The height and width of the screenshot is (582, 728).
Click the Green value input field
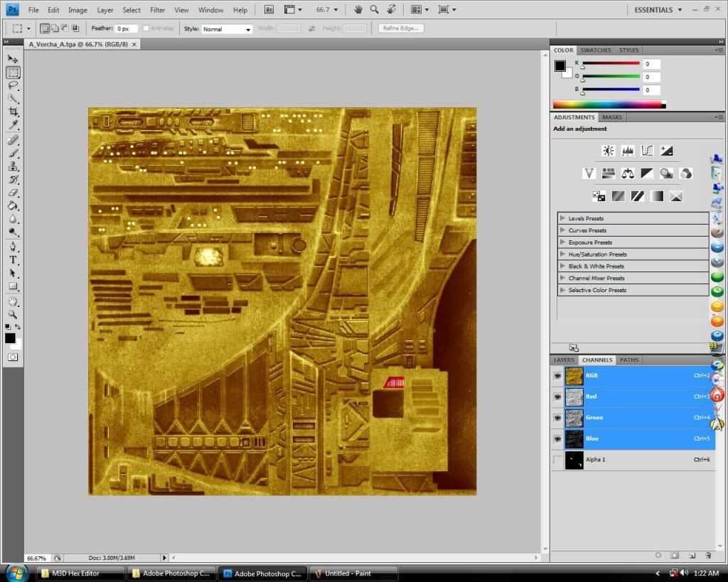tap(651, 77)
